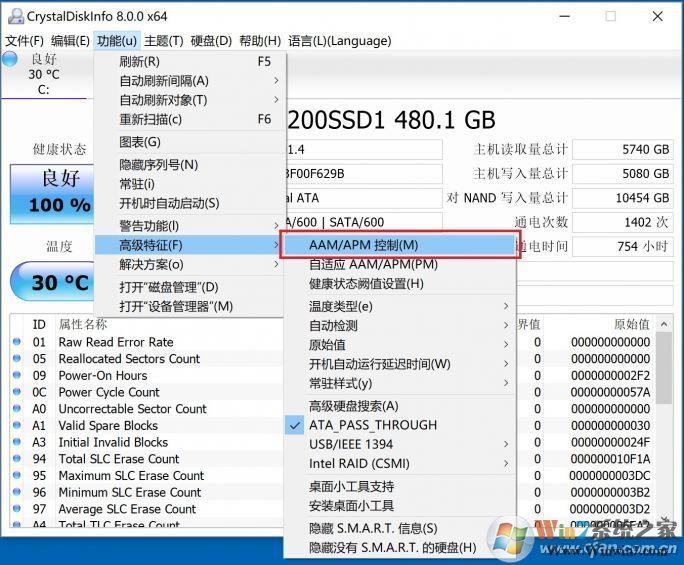Click the 原始值 column header
The image size is (684, 565).
tap(632, 324)
